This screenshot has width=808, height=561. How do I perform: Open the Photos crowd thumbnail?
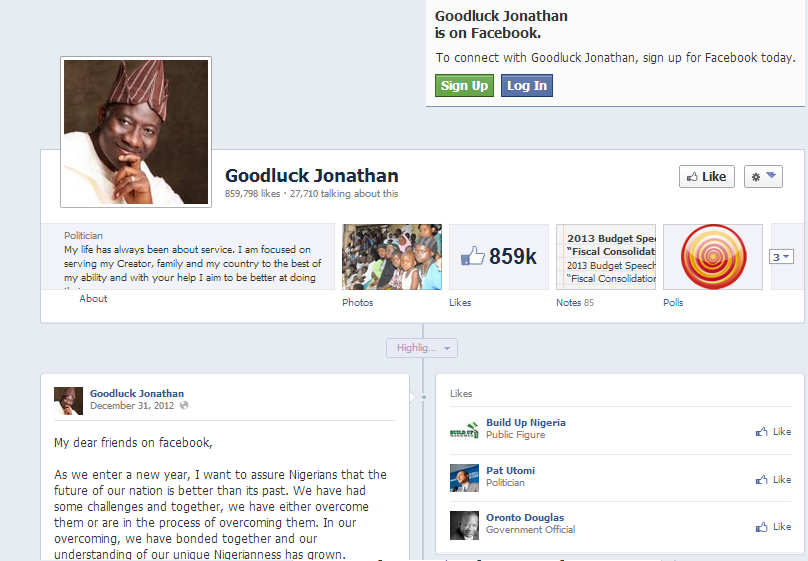coord(392,257)
